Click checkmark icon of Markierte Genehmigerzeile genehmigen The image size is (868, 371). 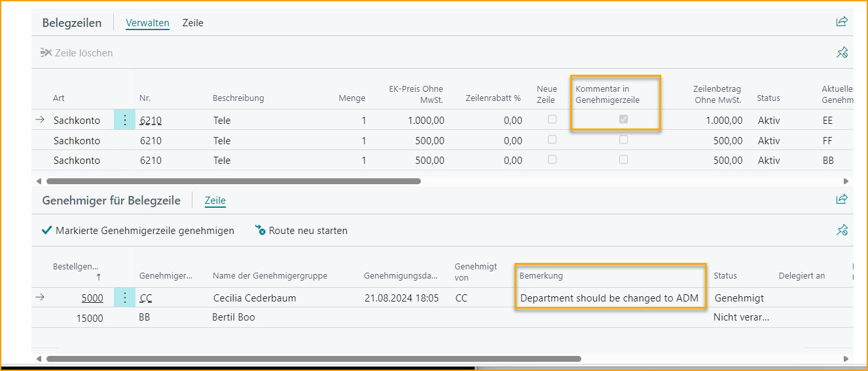pyautogui.click(x=47, y=230)
